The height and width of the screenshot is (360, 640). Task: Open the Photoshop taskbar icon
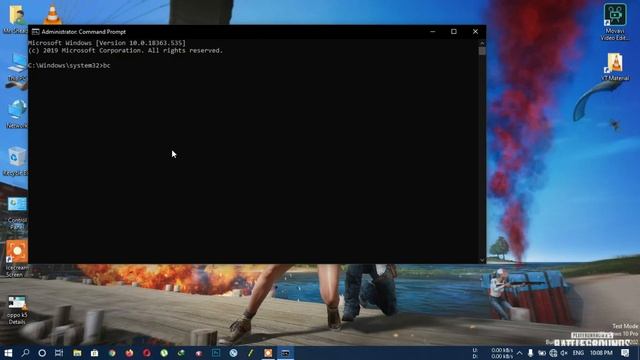point(216,353)
